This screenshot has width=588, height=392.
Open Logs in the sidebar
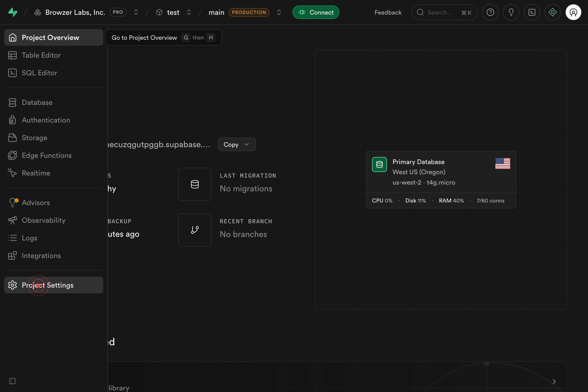tap(54, 238)
